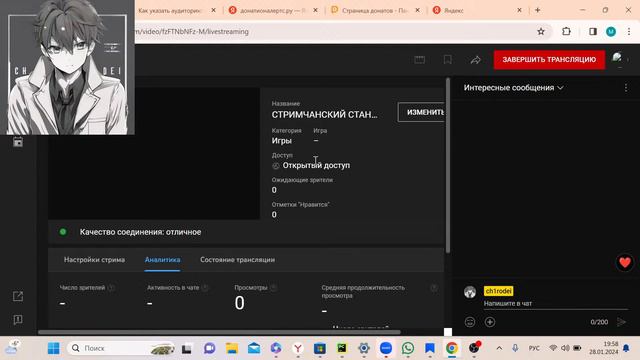Screen dimensions: 640x360
Task: Open the Chrome extensions puzzle icon
Action: tap(566, 31)
